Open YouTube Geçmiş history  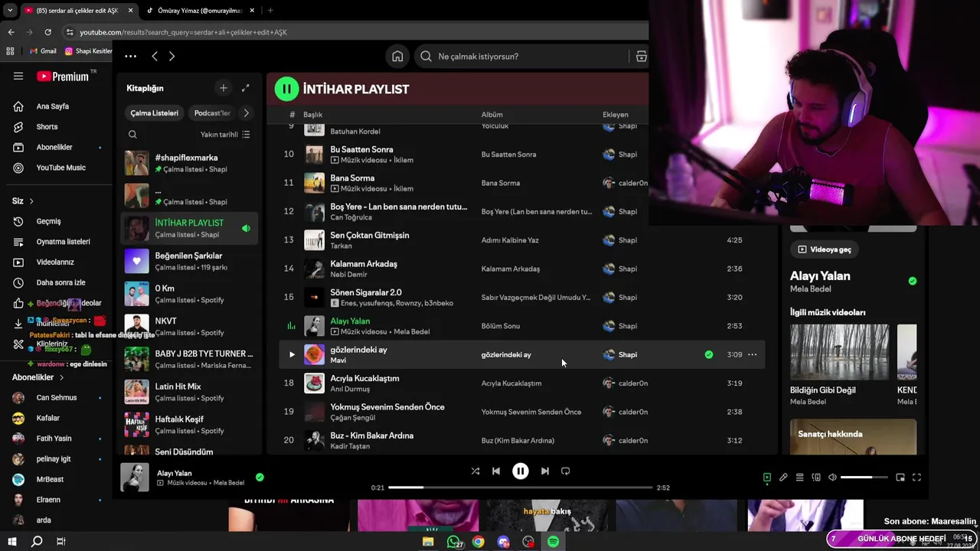[x=48, y=221]
